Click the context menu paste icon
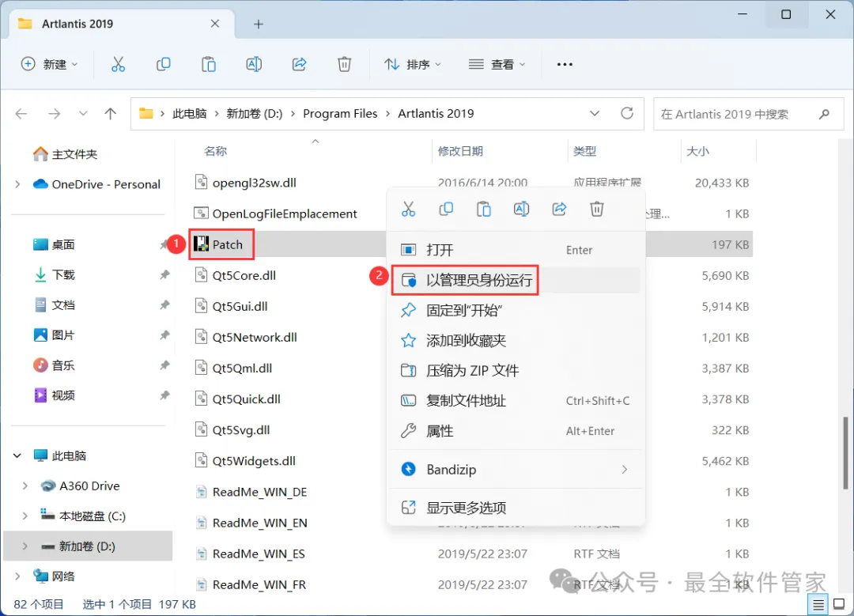 484,209
